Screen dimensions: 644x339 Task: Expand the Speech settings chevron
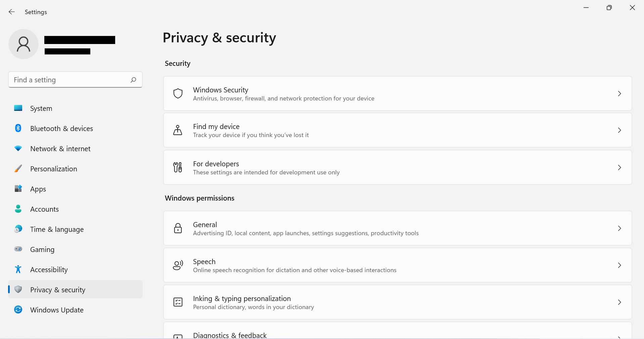tap(619, 265)
